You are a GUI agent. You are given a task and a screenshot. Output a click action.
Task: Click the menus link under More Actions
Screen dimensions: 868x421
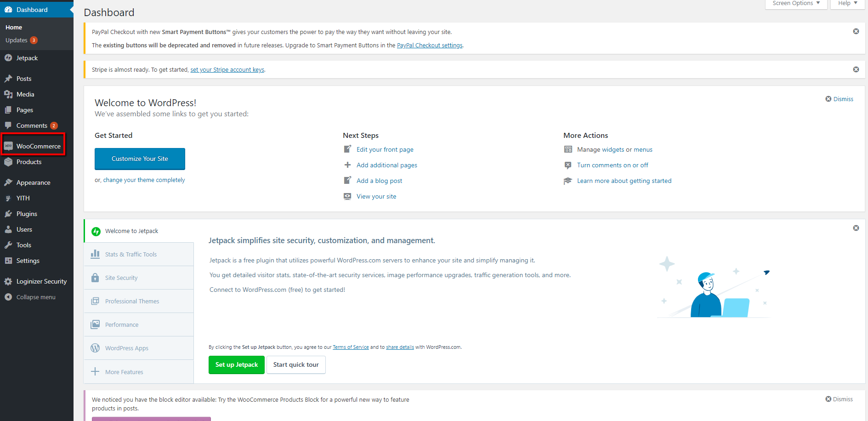tap(643, 149)
